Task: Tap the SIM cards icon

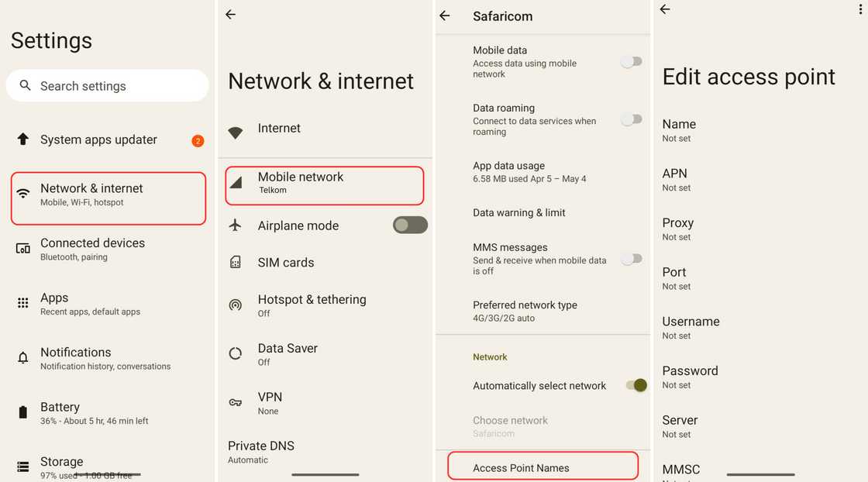Action: coord(236,262)
